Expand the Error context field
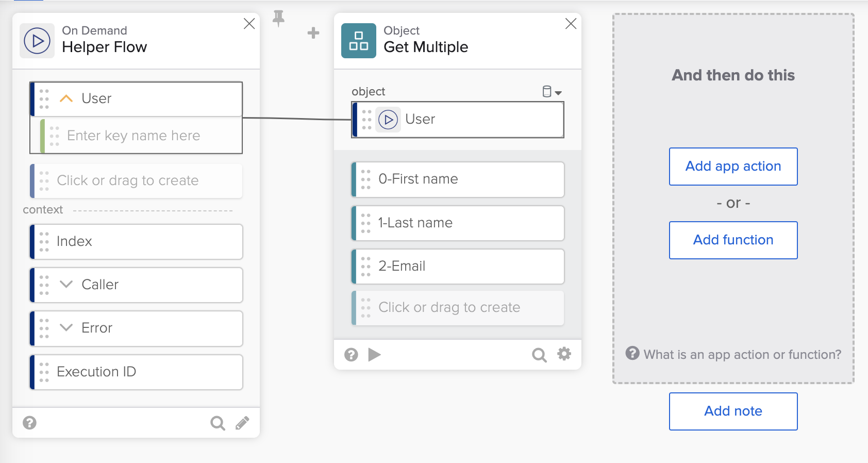Image resolution: width=868 pixels, height=463 pixels. [x=66, y=328]
